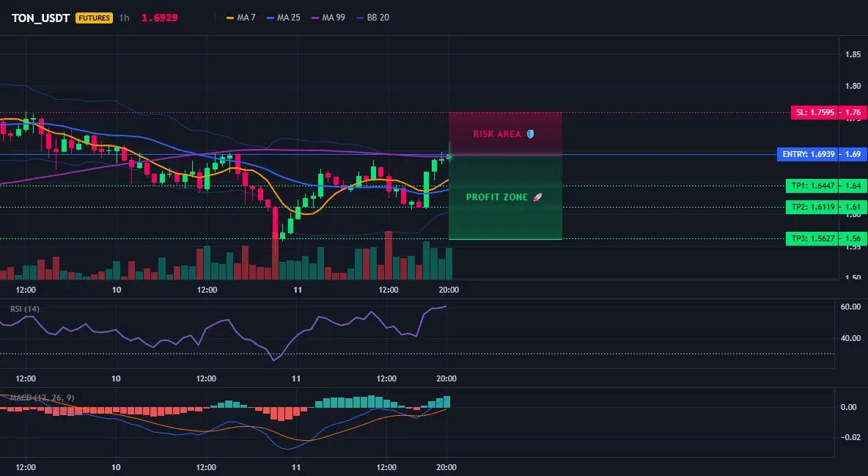Screen dimensions: 868x476
Task: Click the MACD (12, 26, 9) indicator label
Action: point(42,398)
